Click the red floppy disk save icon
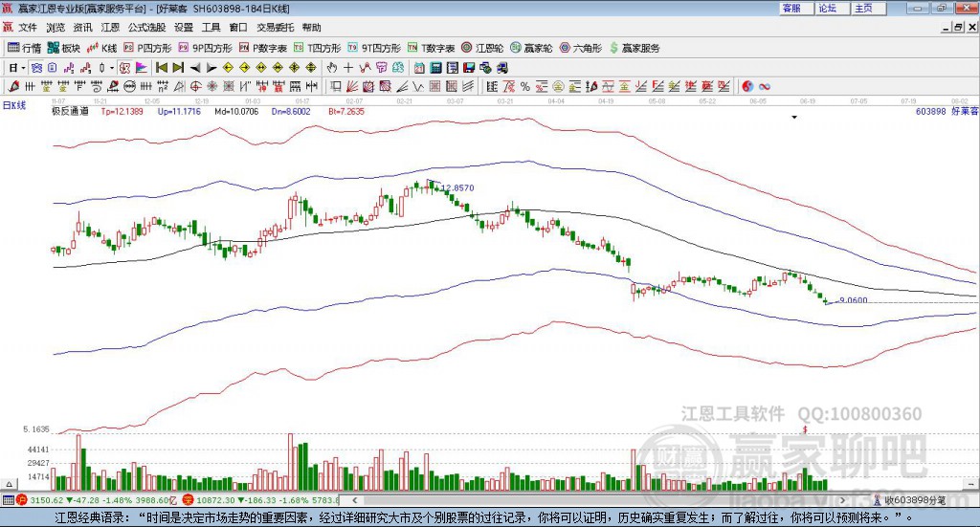This screenshot has width=980, height=527. [469, 68]
